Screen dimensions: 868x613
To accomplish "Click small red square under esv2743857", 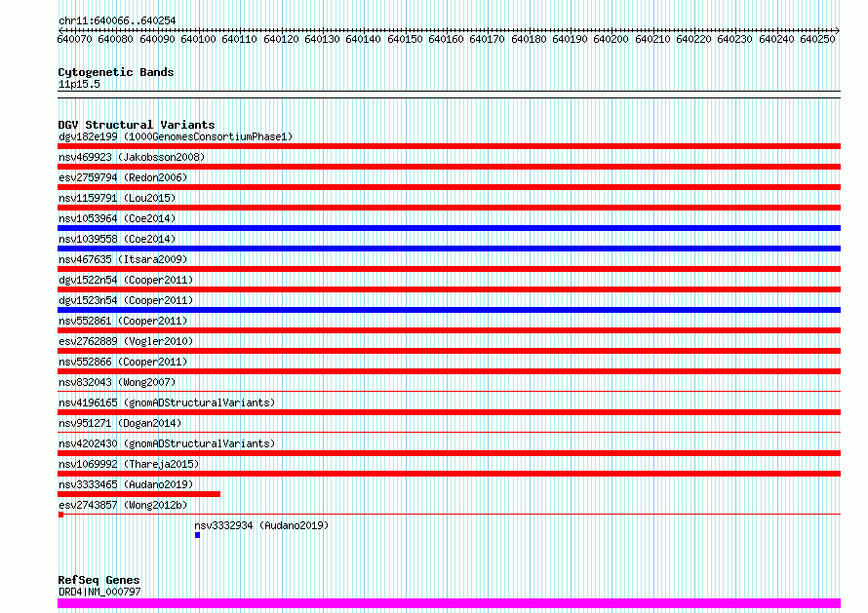I will pyautogui.click(x=60, y=515).
